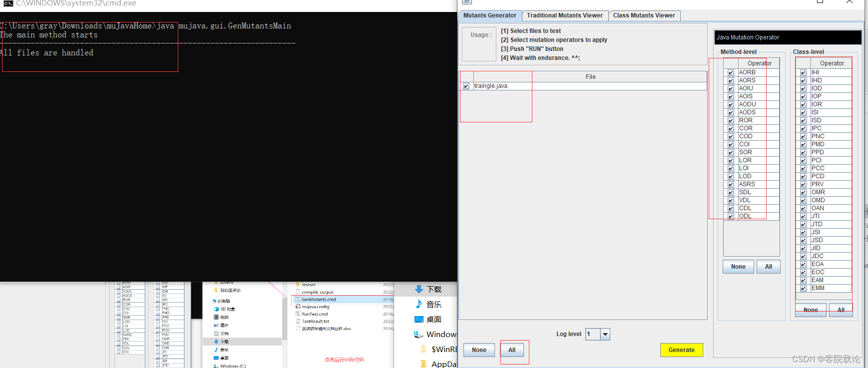Click the RunTest.cmd file icon in Explorer
868x368 pixels.
(298, 314)
